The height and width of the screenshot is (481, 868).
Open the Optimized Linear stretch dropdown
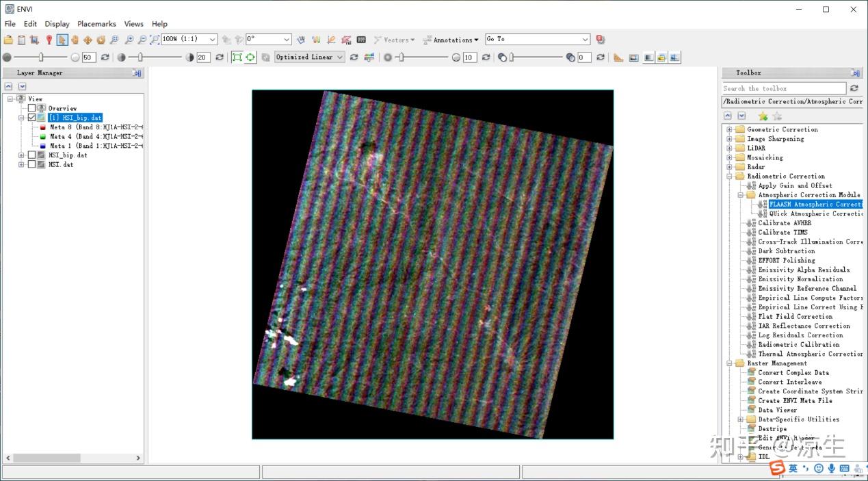309,57
